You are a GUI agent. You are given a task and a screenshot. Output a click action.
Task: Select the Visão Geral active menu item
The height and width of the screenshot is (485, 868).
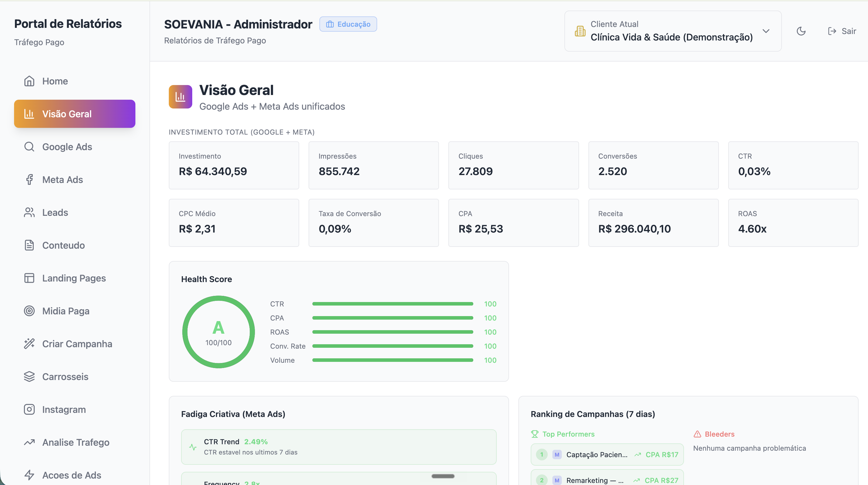tap(74, 114)
